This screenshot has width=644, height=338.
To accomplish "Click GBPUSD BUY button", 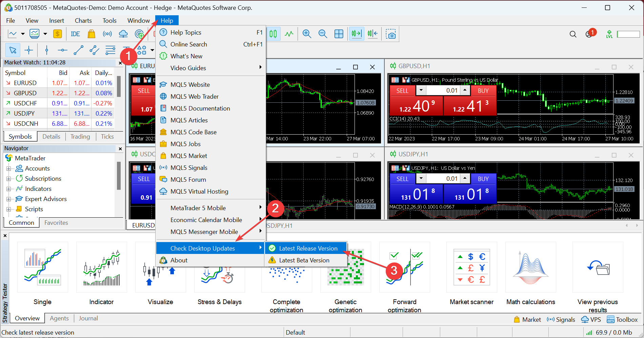I will coord(483,91).
